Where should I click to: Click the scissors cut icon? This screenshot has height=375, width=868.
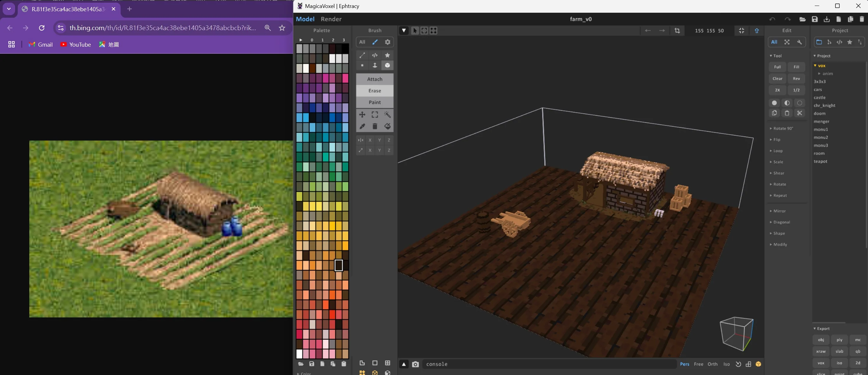point(799,113)
